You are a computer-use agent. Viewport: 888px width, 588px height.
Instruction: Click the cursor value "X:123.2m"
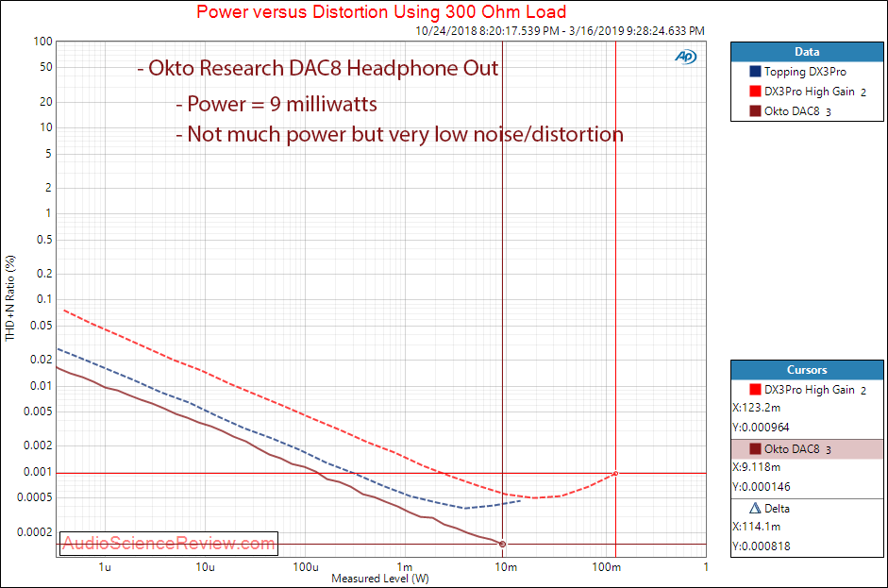click(x=757, y=408)
